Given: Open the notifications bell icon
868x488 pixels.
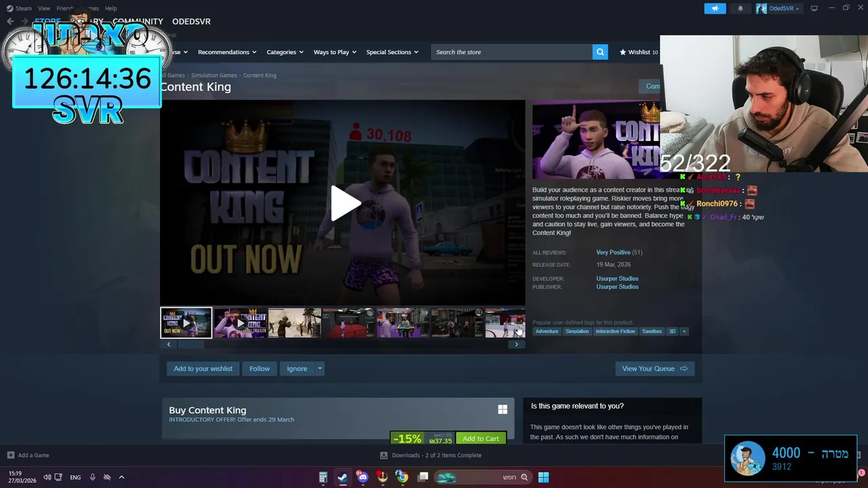Looking at the screenshot, I should 741,8.
